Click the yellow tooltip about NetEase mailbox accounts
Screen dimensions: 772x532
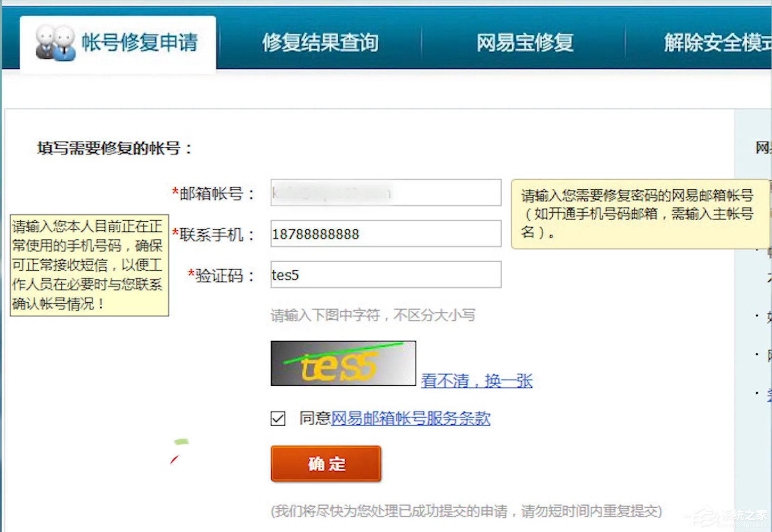point(637,214)
